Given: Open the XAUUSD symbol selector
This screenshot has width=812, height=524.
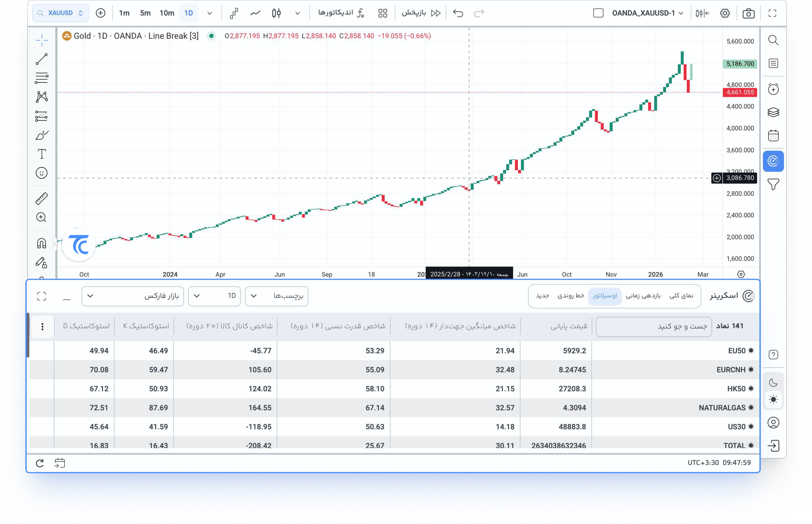Looking at the screenshot, I should [61, 13].
